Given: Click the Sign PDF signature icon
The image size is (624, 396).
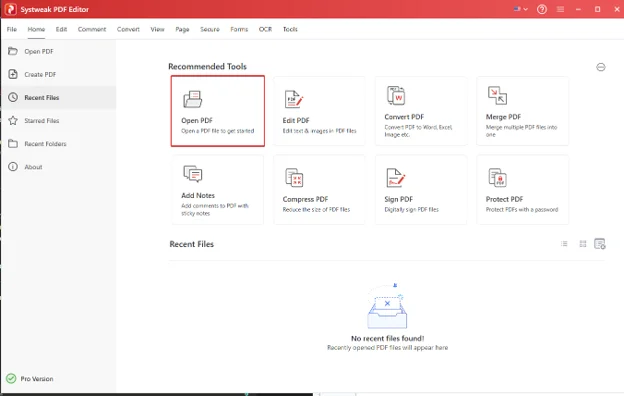Looking at the screenshot, I should click(x=396, y=178).
